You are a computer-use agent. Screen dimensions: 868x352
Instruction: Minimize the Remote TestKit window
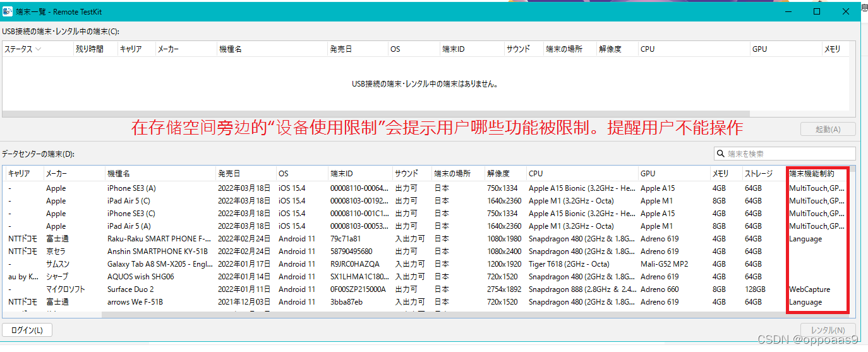pyautogui.click(x=788, y=11)
